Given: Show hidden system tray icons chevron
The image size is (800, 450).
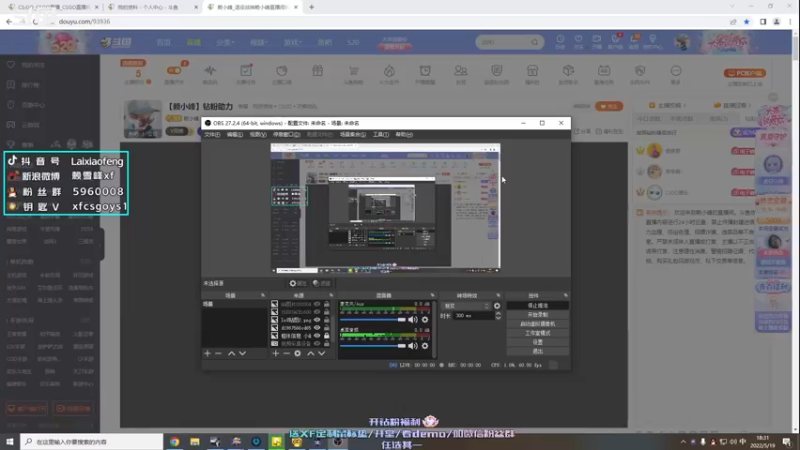Looking at the screenshot, I should [683, 442].
